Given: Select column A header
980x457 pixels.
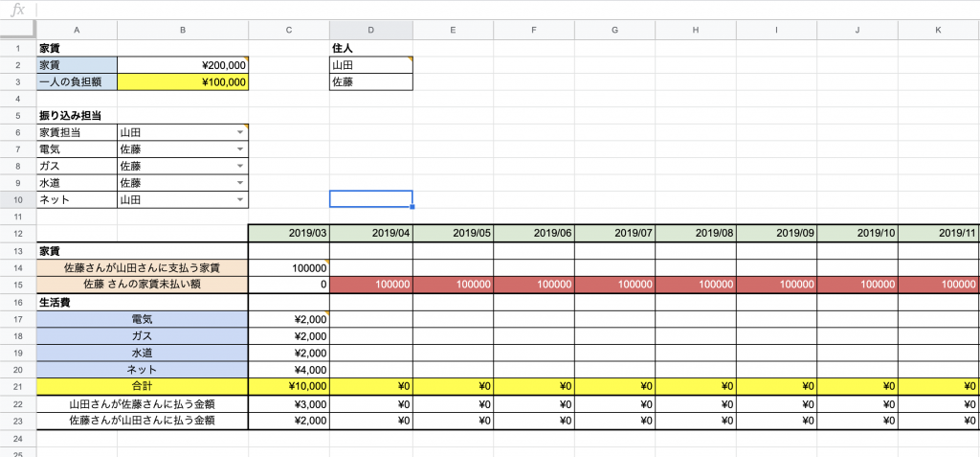Looking at the screenshot, I should (77, 30).
